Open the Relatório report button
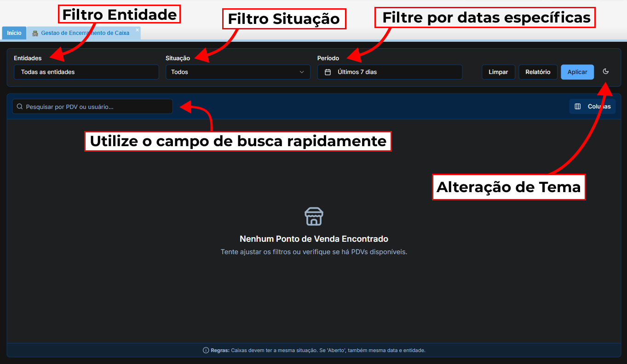This screenshot has height=364, width=627. click(x=538, y=72)
